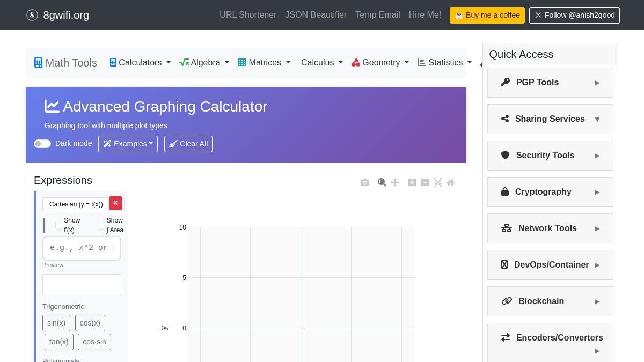644x362 pixels.
Task: Select the Statistics menu
Action: (x=444, y=63)
